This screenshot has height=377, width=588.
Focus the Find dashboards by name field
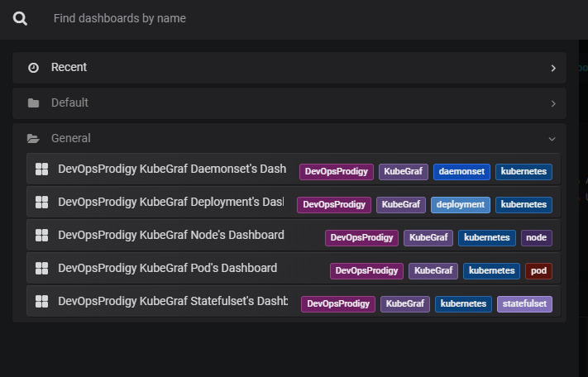[x=248, y=18]
